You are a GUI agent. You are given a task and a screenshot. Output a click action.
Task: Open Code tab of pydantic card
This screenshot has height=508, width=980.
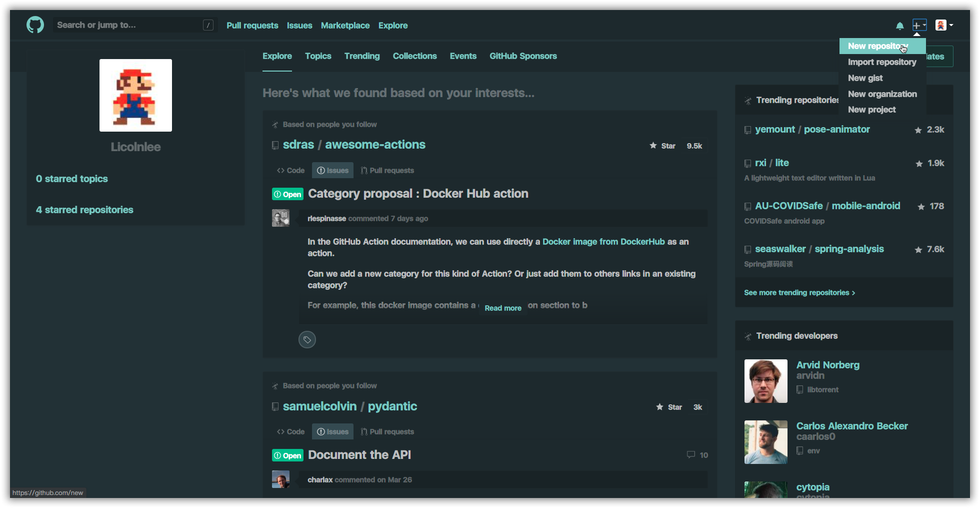click(290, 431)
